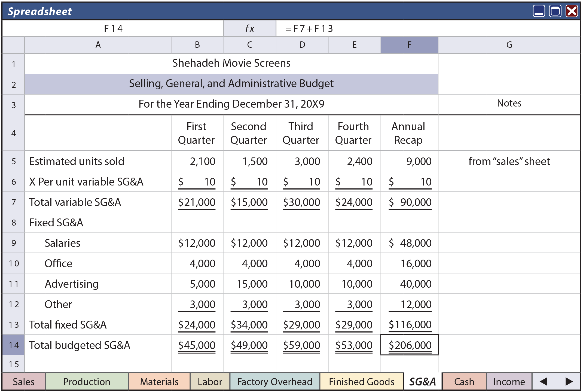
Task: Click the formula bar containing =F7+F13
Action: (x=428, y=28)
